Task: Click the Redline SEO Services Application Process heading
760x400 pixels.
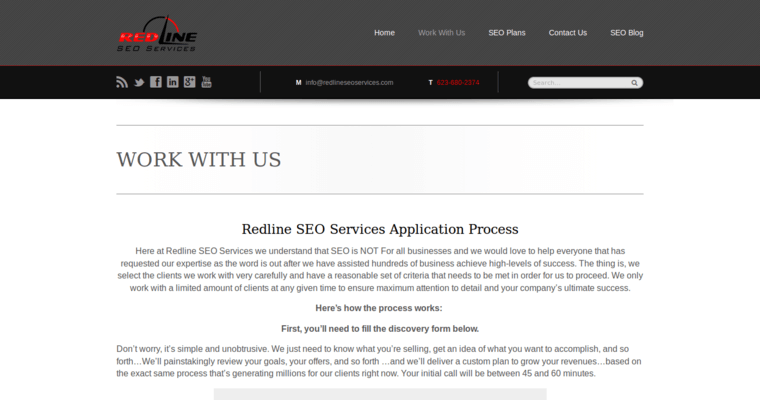Action: [x=380, y=229]
